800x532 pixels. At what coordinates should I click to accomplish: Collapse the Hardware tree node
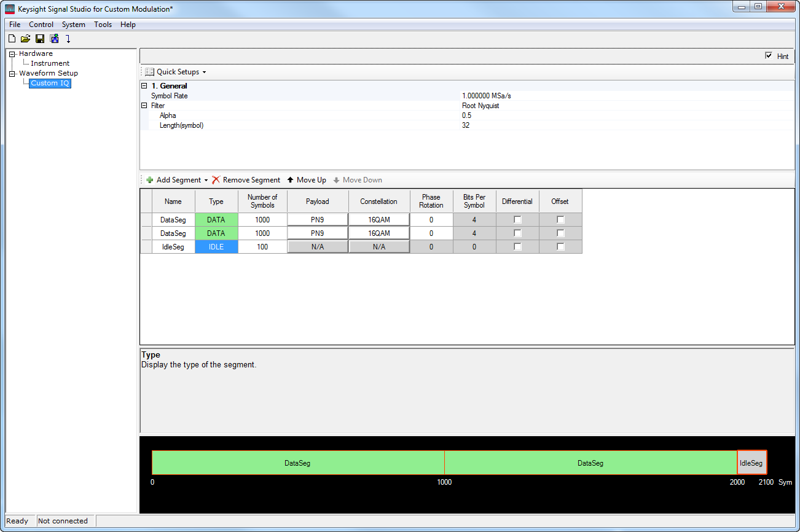12,54
